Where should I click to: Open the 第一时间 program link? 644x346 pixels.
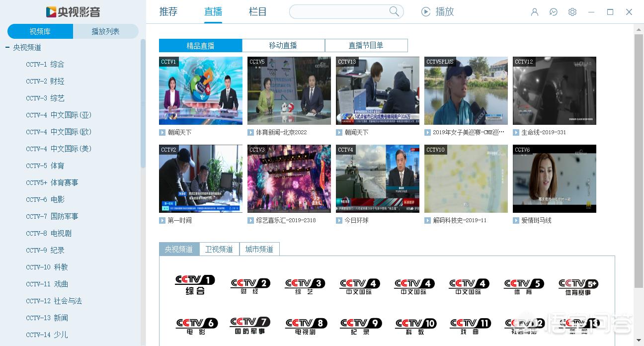coord(179,220)
